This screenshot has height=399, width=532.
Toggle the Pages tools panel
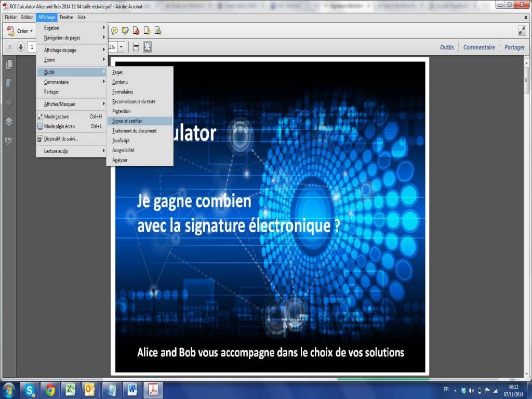(140, 72)
